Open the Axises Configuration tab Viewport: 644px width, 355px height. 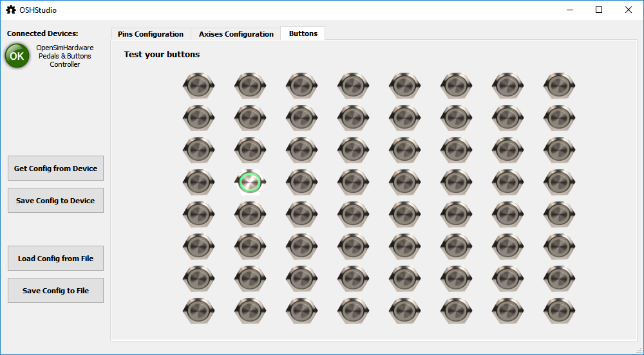[236, 34]
